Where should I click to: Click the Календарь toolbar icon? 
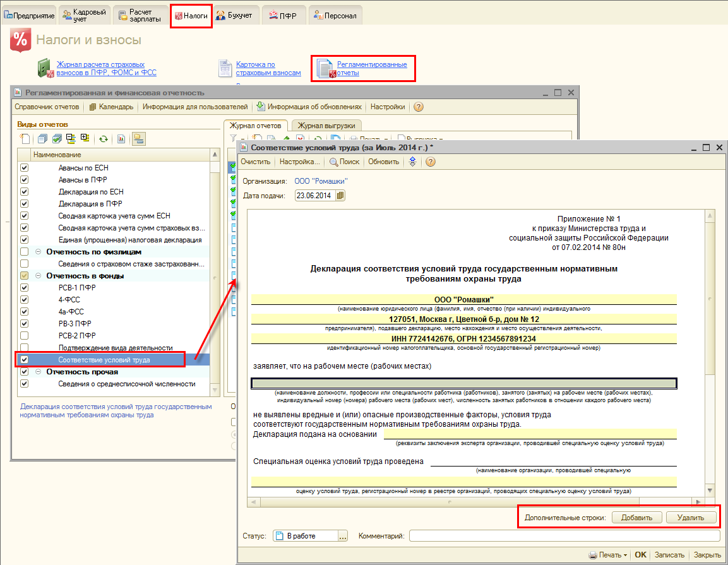click(x=93, y=107)
